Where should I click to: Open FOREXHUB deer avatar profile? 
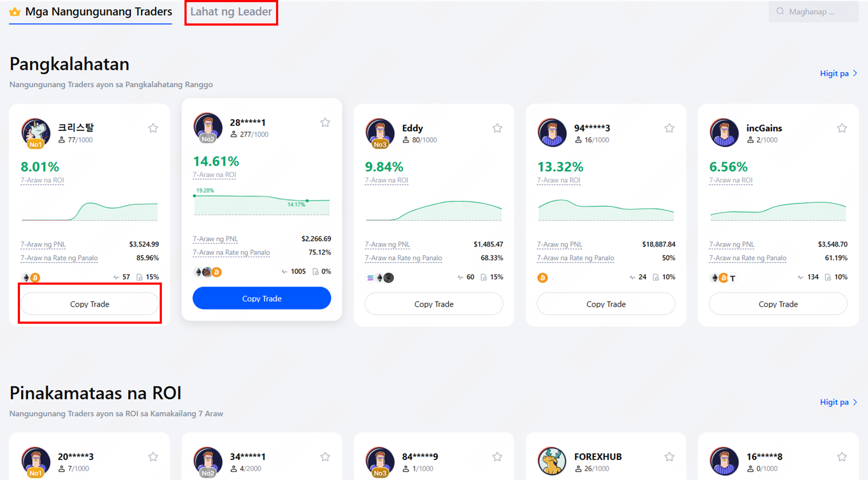(552, 461)
